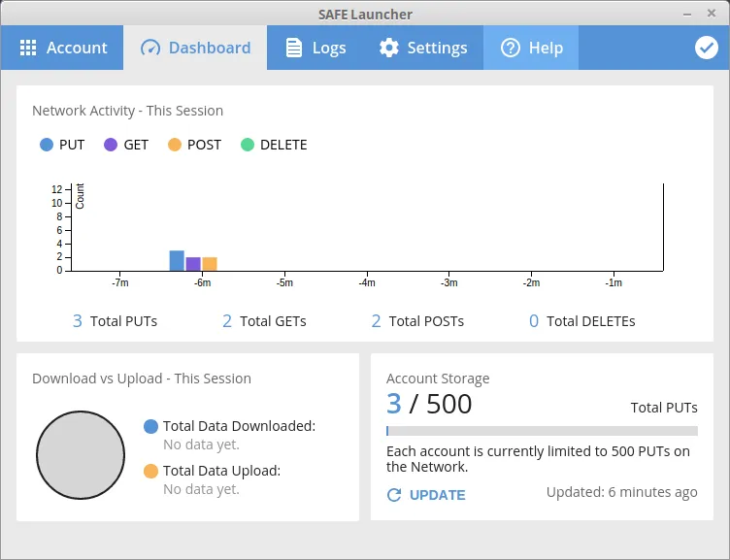Select the POST legend color swatch
Screen dimensions: 730x560
[x=174, y=145]
